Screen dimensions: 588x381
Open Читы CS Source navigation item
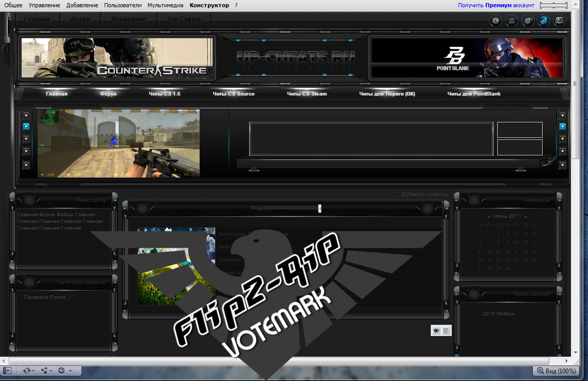(x=234, y=94)
